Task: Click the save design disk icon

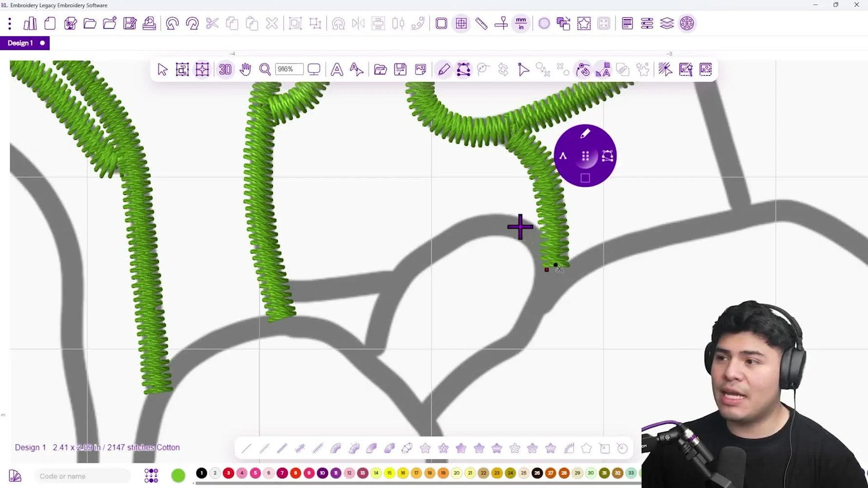Action: click(x=130, y=23)
